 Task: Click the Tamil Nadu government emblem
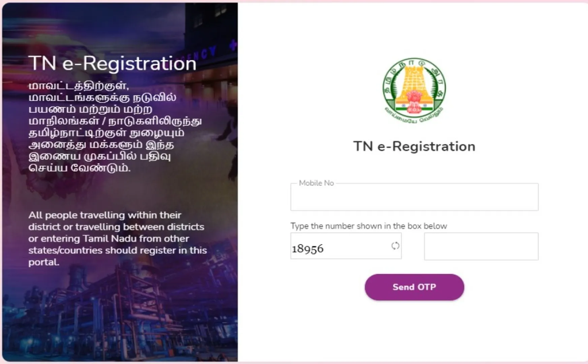(414, 91)
